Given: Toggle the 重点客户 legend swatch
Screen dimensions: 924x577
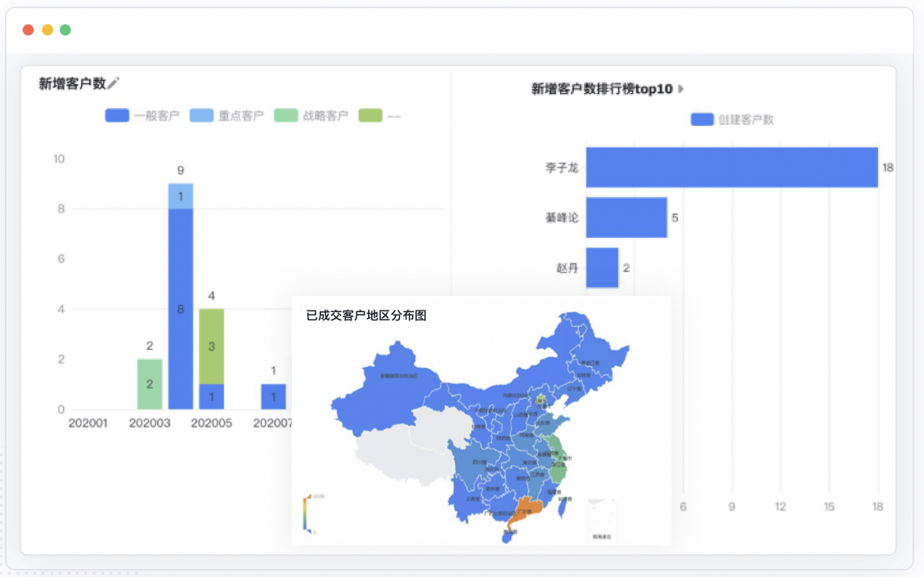Looking at the screenshot, I should (x=201, y=115).
